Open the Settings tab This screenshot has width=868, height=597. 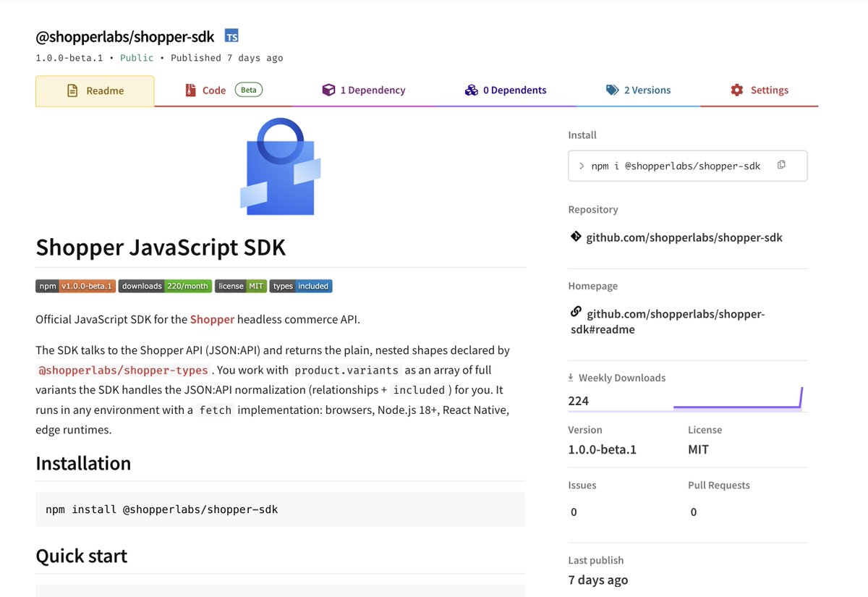759,90
